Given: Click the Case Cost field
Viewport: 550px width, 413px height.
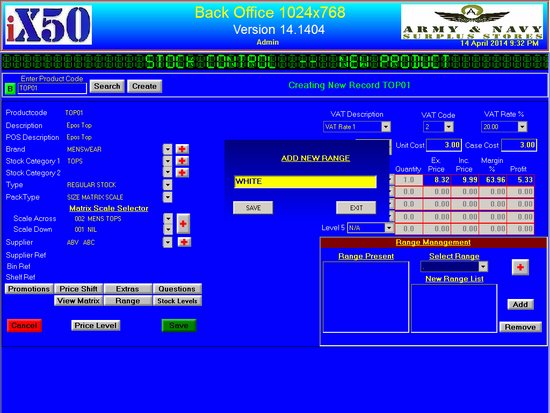Looking at the screenshot, I should (519, 145).
